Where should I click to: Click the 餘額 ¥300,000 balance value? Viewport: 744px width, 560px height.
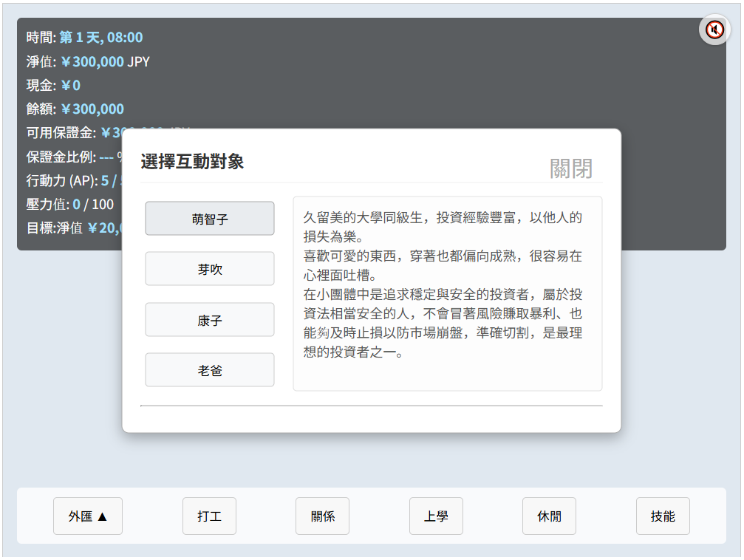(92, 109)
